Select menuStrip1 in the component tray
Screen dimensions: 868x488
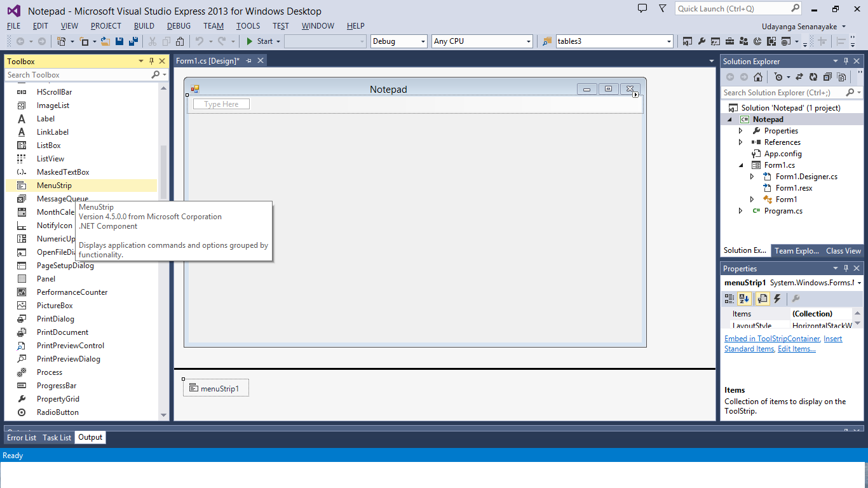tap(216, 388)
